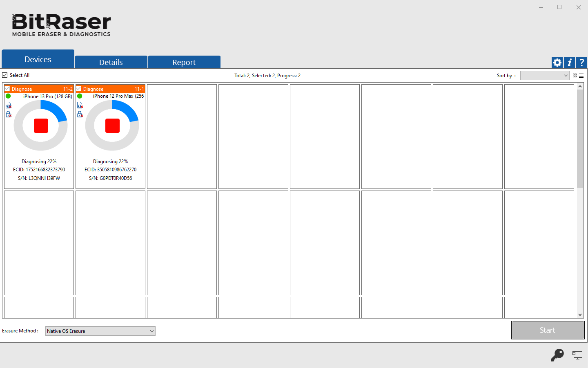Click the license key icon
Image resolution: width=588 pixels, height=368 pixels.
(x=557, y=355)
